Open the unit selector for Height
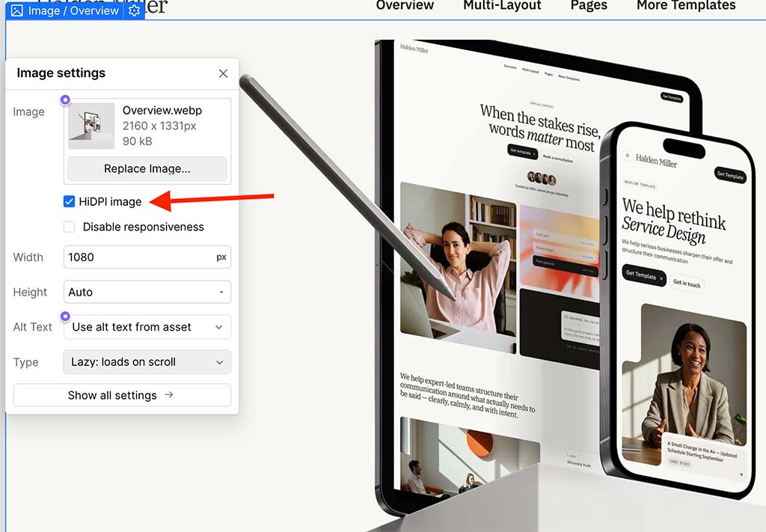766x532 pixels. click(221, 292)
